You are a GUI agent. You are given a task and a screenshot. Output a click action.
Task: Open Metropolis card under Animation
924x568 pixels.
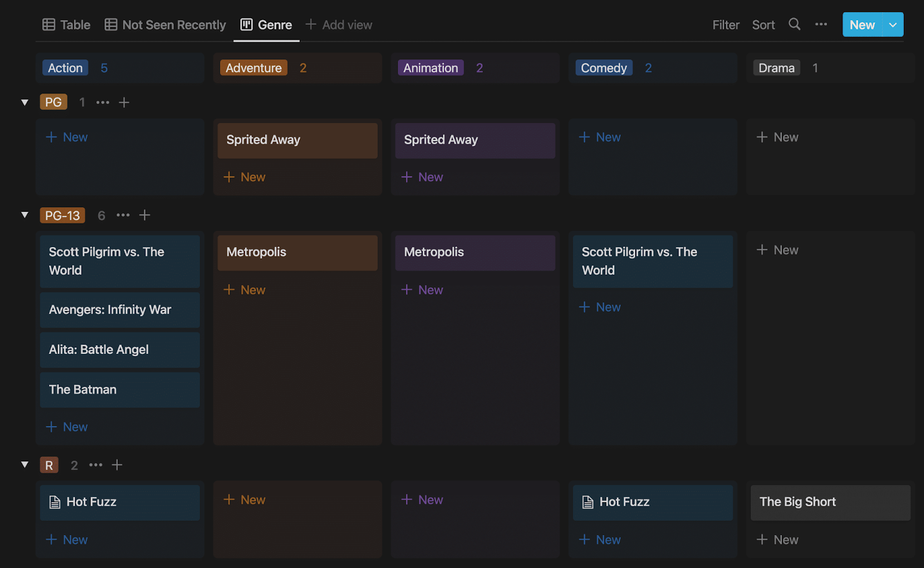pos(475,252)
